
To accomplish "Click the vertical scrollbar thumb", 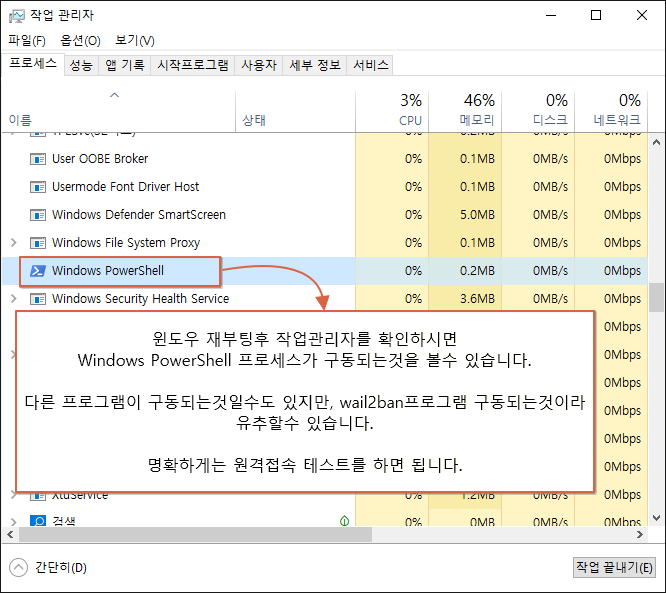I will (656, 297).
